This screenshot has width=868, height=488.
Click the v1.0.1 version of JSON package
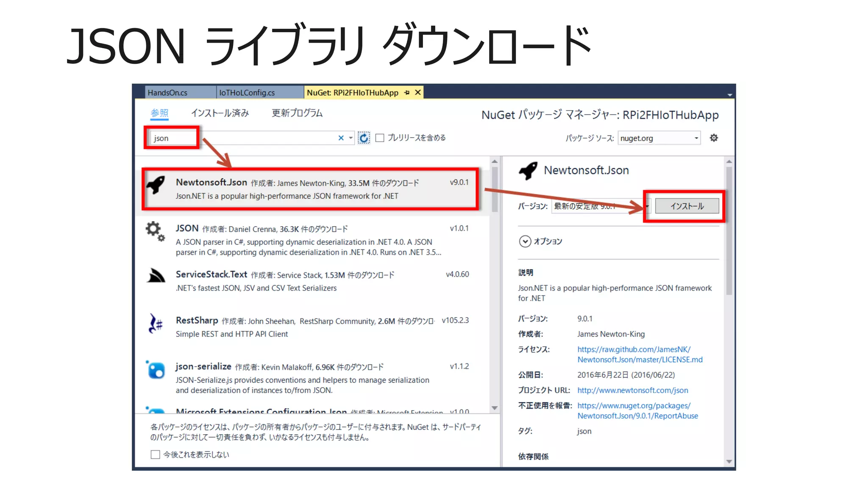click(x=459, y=228)
